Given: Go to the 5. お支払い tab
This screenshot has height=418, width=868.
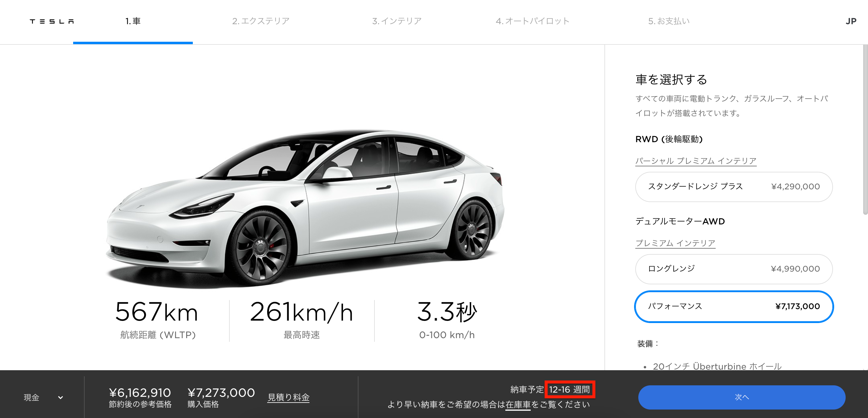Looking at the screenshot, I should click(x=669, y=21).
